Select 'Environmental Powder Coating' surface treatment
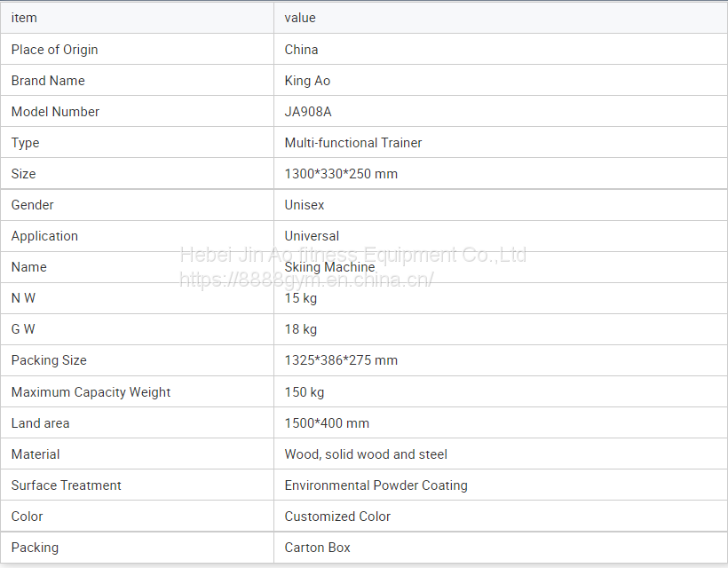728x568 pixels. click(376, 485)
